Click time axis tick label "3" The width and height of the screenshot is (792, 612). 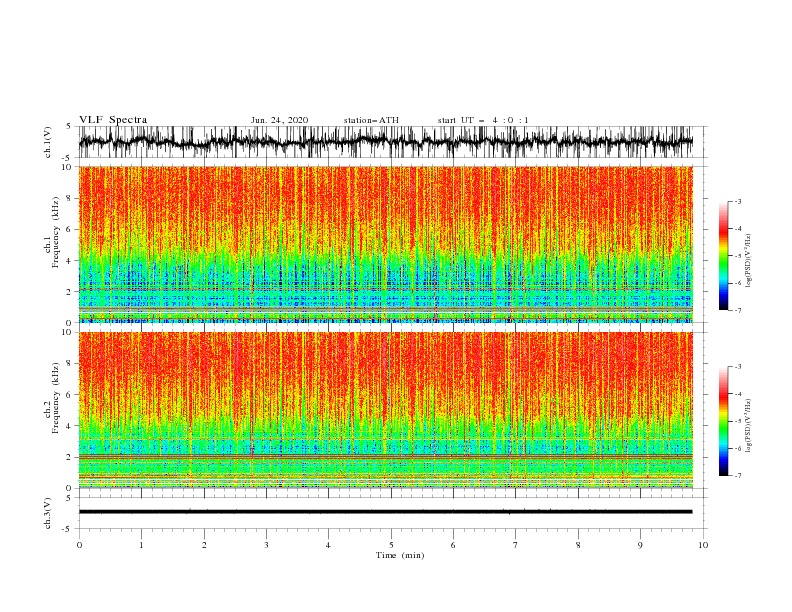(266, 545)
